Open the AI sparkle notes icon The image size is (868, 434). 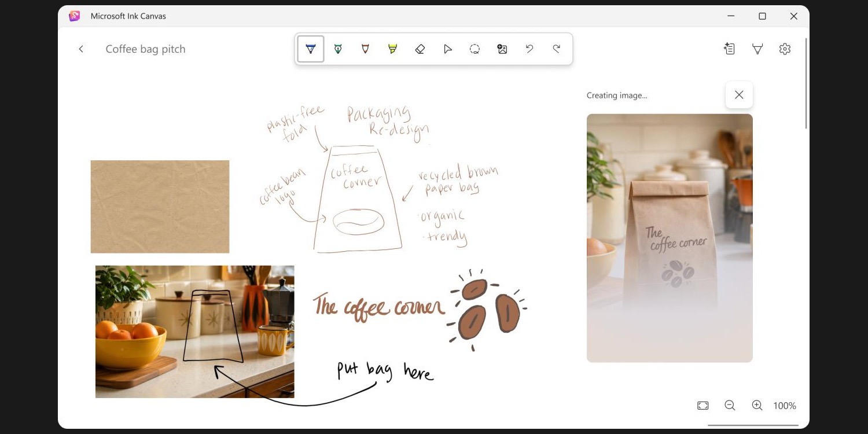(730, 49)
